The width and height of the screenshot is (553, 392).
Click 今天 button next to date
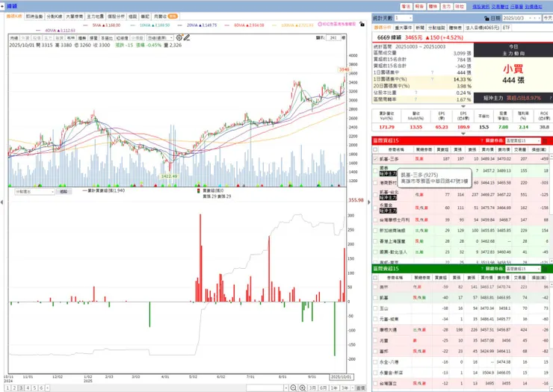click(x=548, y=18)
